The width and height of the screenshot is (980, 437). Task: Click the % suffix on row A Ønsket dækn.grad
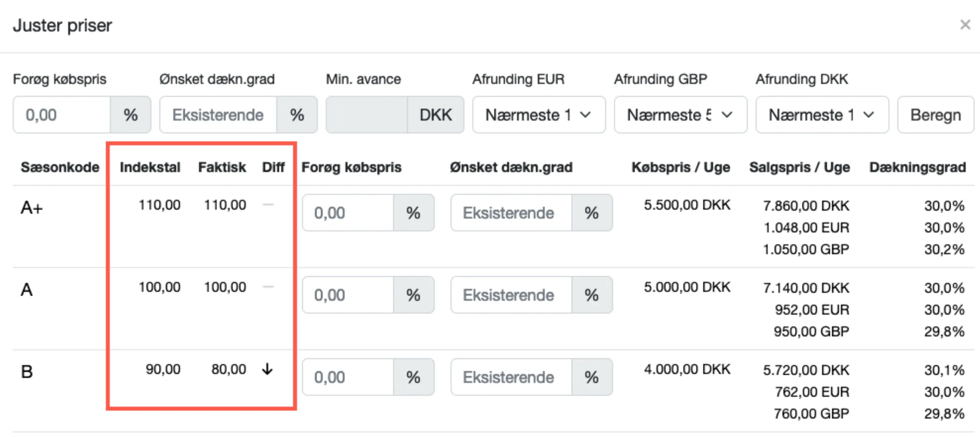tap(591, 295)
